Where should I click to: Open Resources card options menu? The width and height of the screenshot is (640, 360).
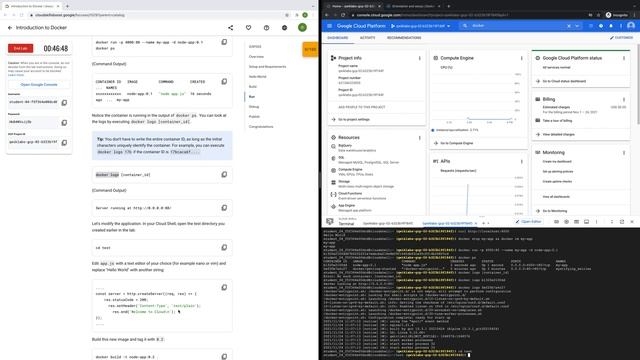click(x=419, y=138)
